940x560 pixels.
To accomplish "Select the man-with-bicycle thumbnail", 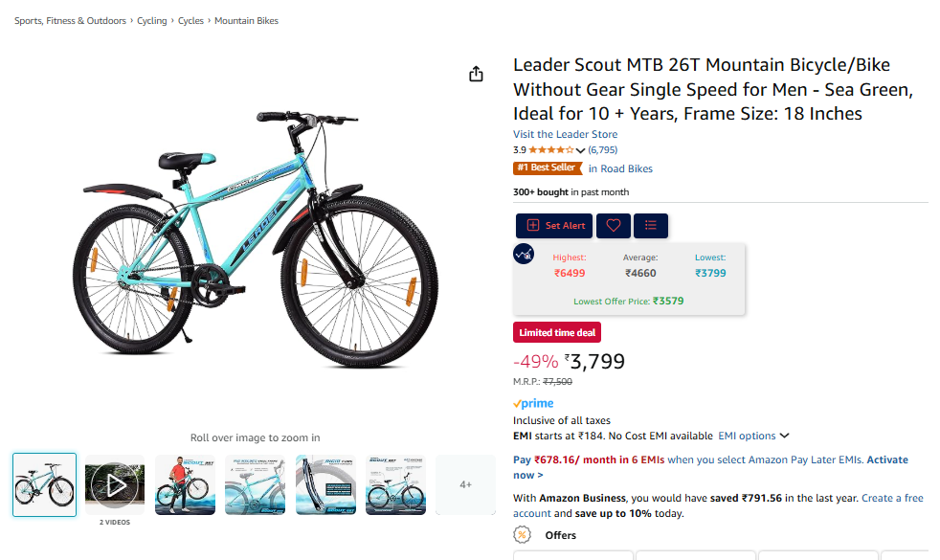I will (186, 485).
